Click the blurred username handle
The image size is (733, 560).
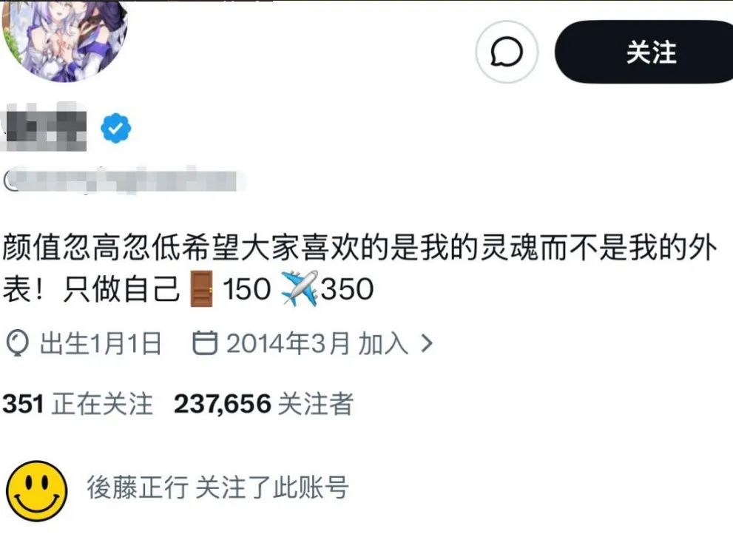click(x=124, y=181)
